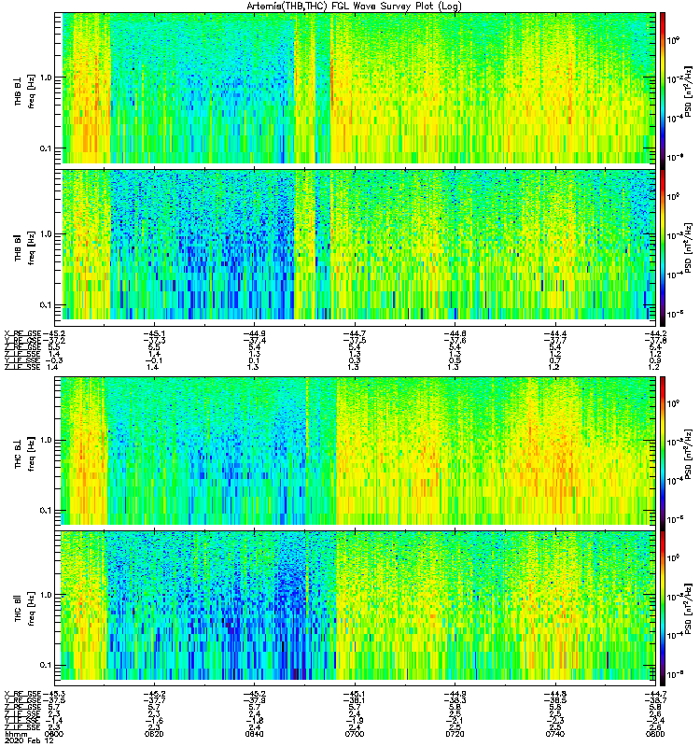
Task: Click the 'hhmm' time format label
Action: 16,734
